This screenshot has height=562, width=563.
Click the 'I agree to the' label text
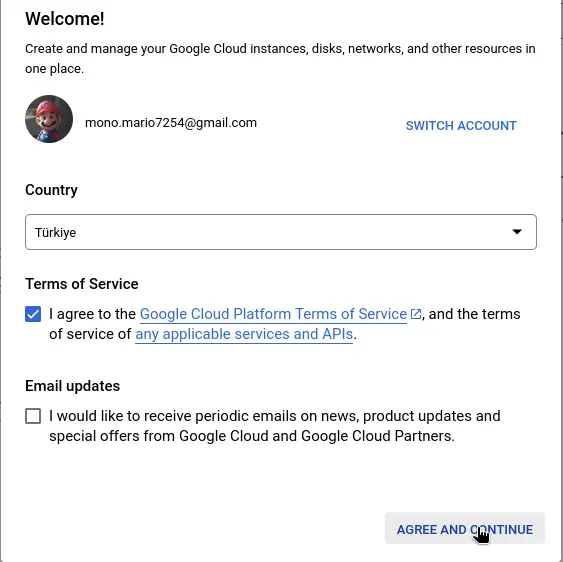tap(92, 314)
